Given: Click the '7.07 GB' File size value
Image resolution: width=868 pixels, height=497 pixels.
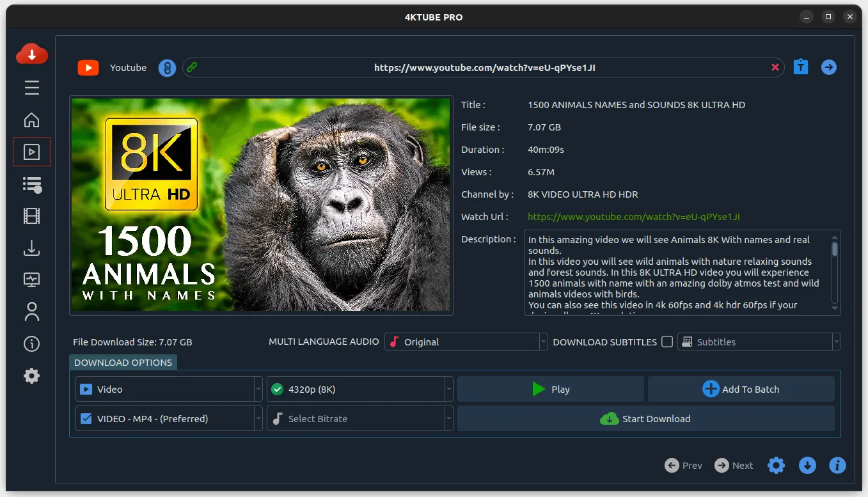Looking at the screenshot, I should [544, 127].
